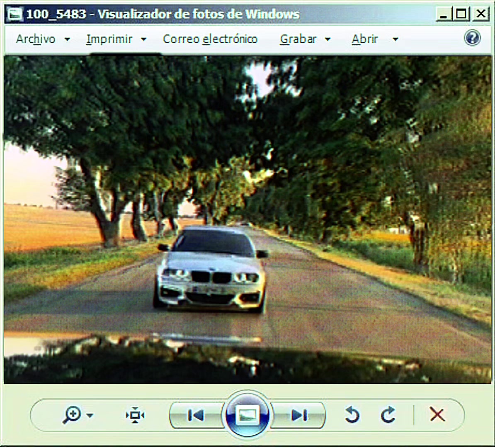This screenshot has height=448, width=495.
Task: Open the Archivo menu
Action: [36, 39]
